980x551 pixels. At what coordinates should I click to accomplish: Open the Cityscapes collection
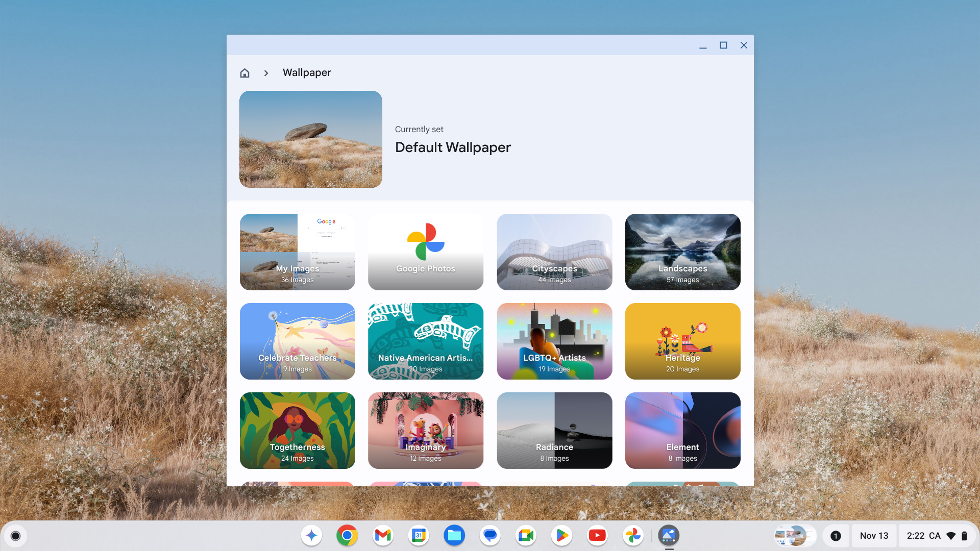554,252
